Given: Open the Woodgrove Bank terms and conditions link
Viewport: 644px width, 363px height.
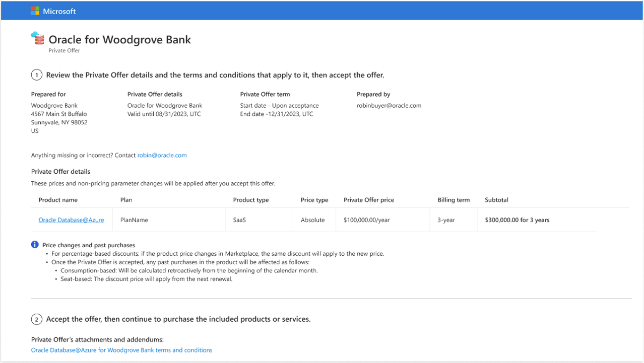Looking at the screenshot, I should point(121,350).
